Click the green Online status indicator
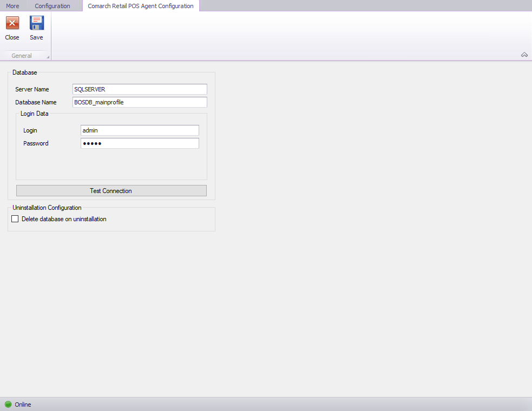Screen dimensions: 532x411 coord(8,404)
